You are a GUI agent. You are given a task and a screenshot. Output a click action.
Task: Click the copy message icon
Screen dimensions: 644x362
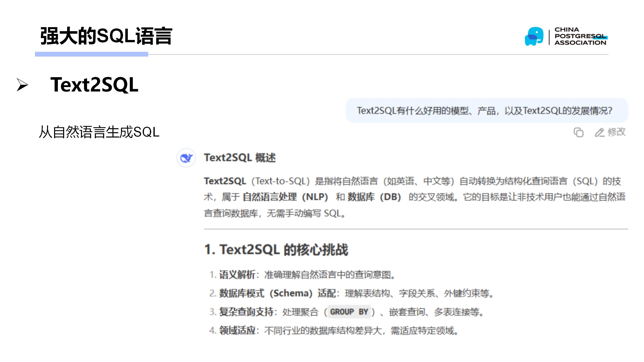click(x=578, y=132)
